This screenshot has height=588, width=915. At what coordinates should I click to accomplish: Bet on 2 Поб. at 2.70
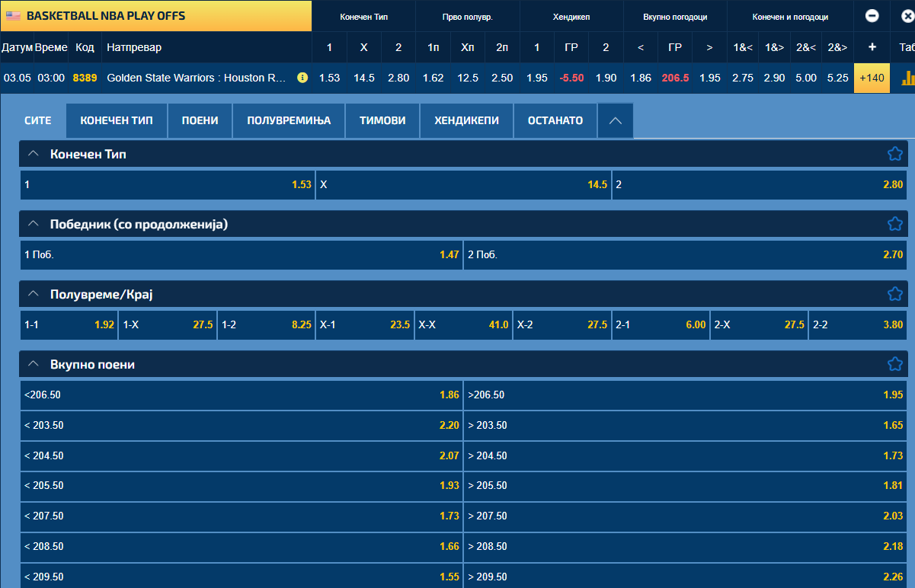pos(686,254)
